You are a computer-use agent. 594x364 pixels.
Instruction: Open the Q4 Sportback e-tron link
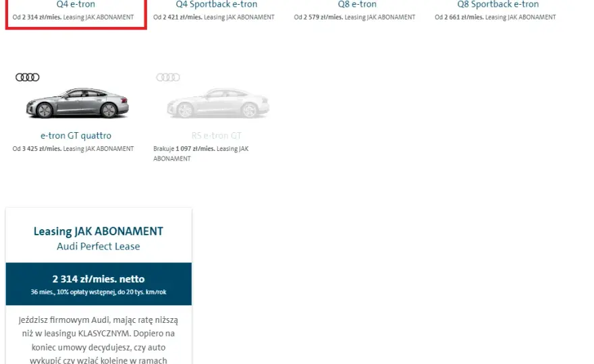coord(216,5)
